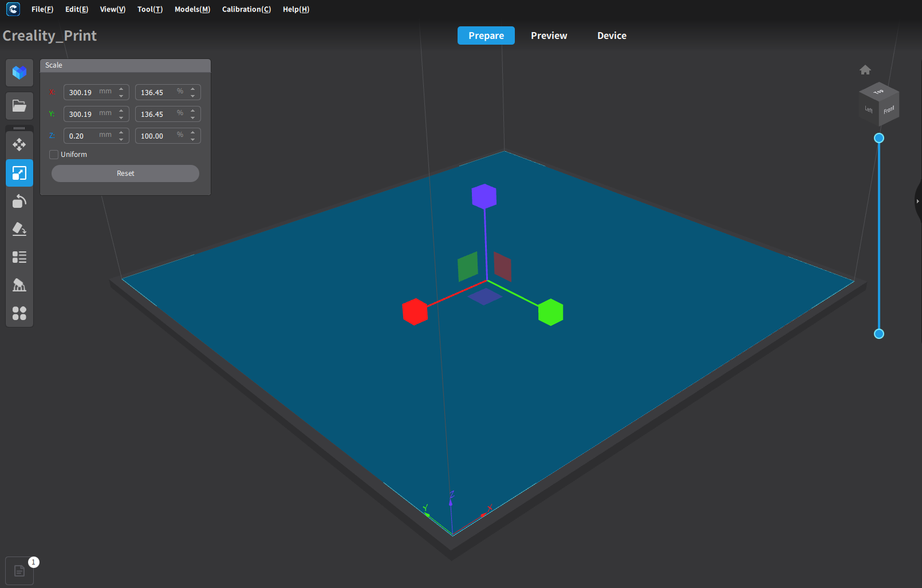Select the lay-flat placement tool
The width and height of the screenshot is (922, 588).
tap(19, 229)
